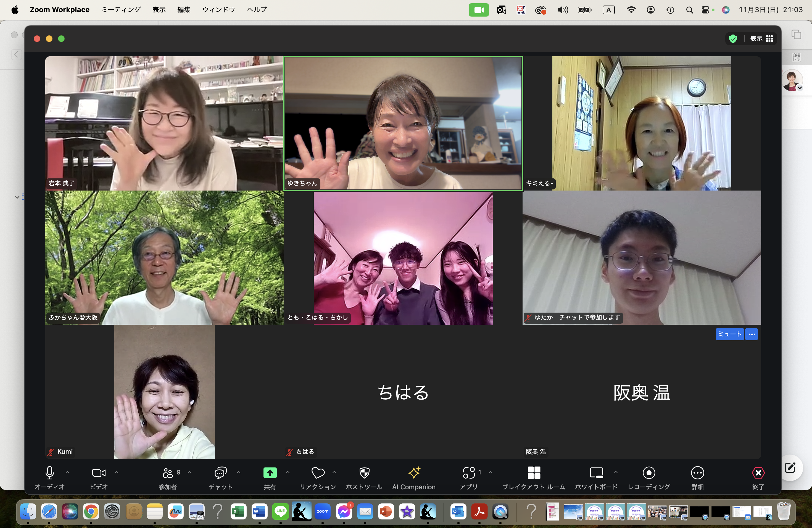
Task: Open the 参加者 participants icon
Action: tap(168, 473)
